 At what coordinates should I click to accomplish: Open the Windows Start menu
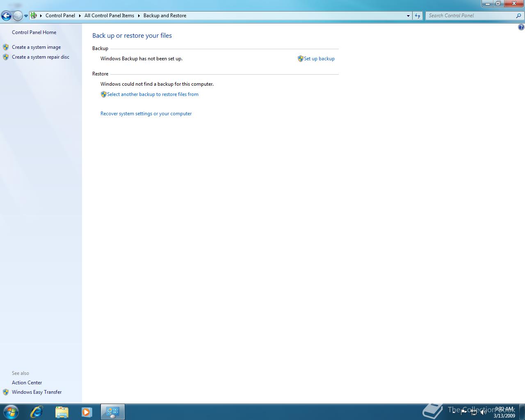click(x=11, y=412)
